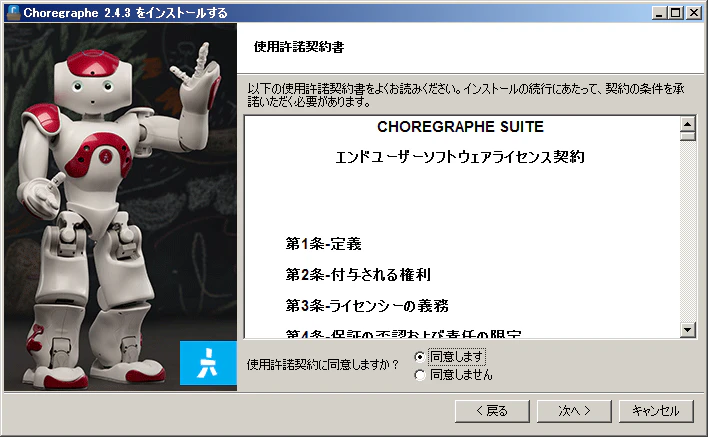708x437 pixels.
Task: Click the license scrollbar down arrow
Action: point(687,330)
